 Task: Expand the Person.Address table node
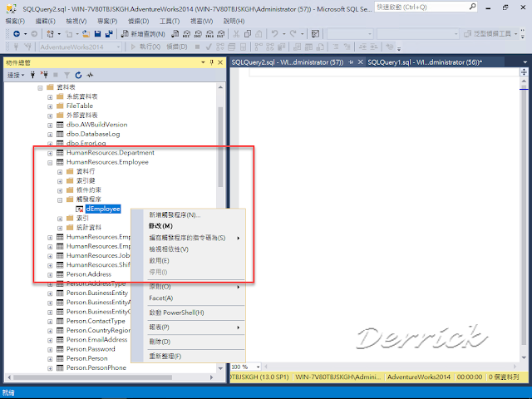pos(50,274)
